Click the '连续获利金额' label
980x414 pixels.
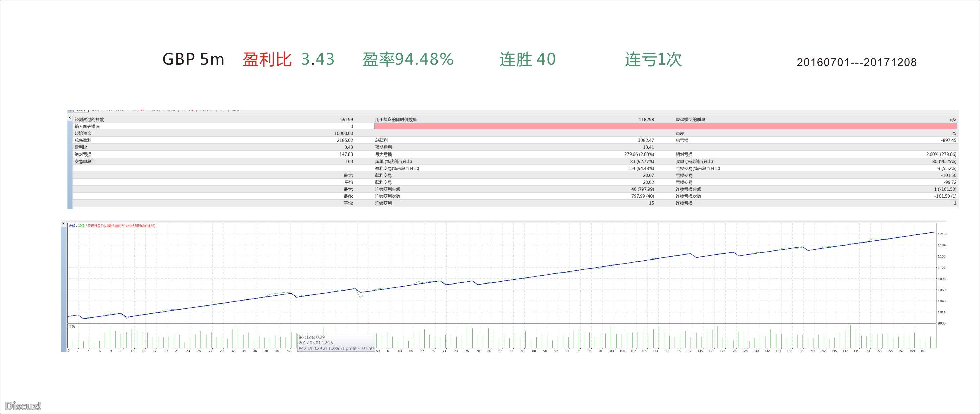pos(387,189)
